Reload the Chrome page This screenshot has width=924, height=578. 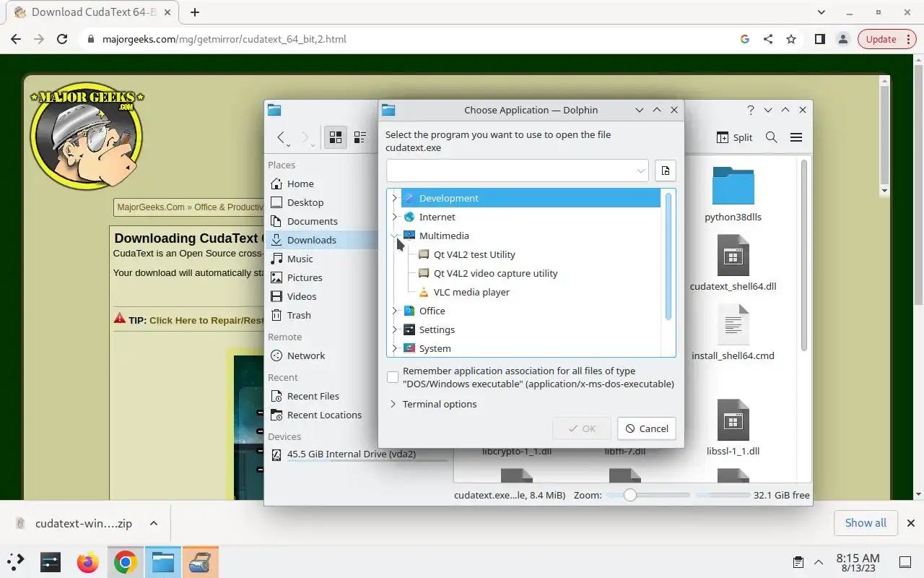click(62, 39)
